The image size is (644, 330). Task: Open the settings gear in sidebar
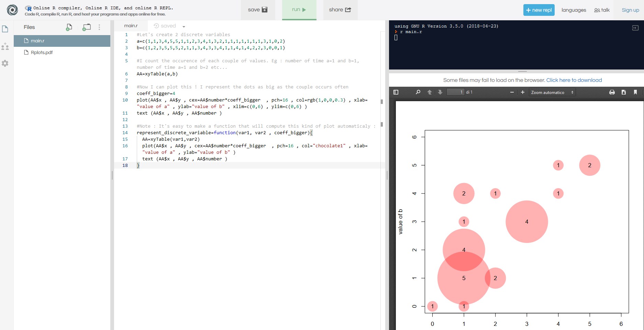coord(5,63)
